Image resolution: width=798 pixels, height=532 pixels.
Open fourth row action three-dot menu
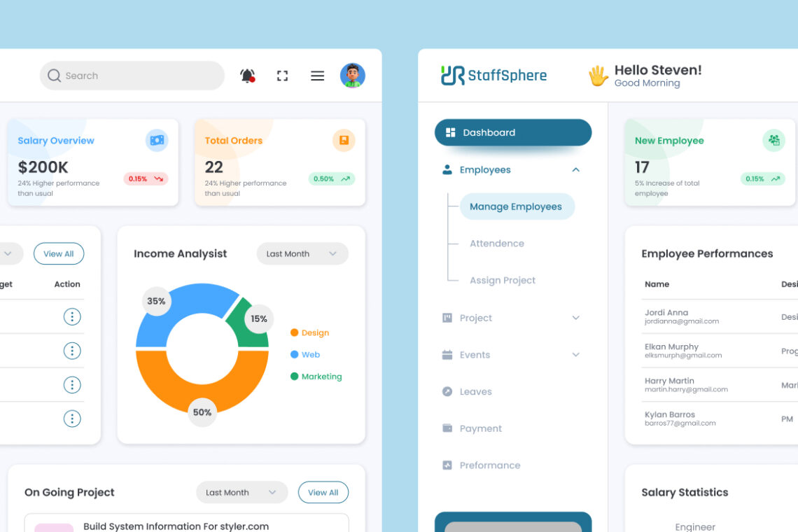point(72,419)
